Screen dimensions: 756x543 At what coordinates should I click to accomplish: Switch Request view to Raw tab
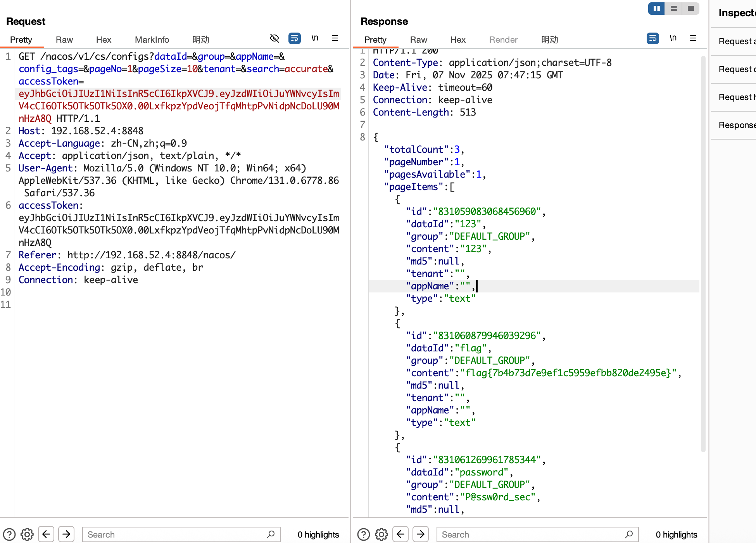pyautogui.click(x=64, y=40)
